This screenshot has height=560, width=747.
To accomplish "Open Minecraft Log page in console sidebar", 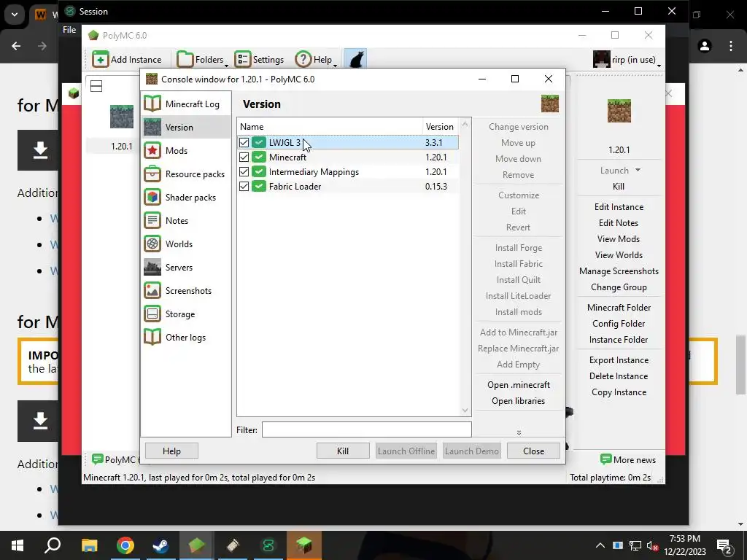I will (186, 104).
